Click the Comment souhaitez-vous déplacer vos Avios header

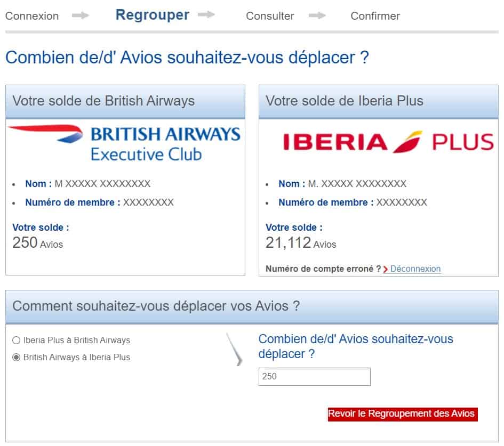[x=156, y=306]
